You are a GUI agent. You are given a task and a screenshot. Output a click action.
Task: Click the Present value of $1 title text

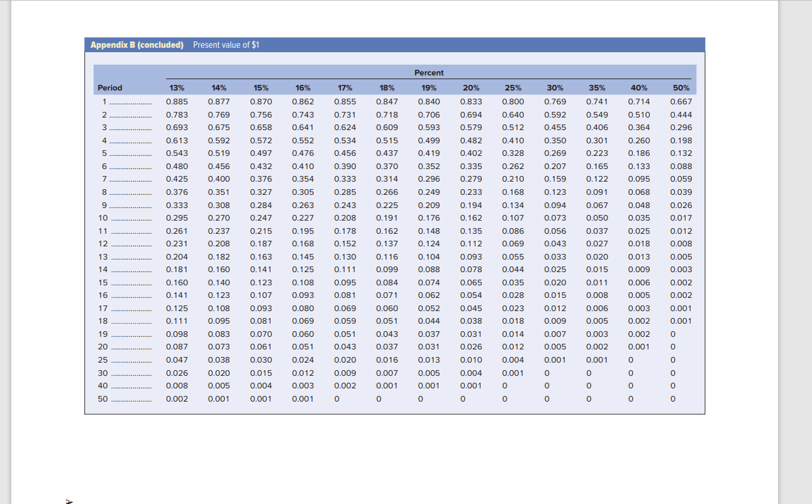click(x=226, y=45)
